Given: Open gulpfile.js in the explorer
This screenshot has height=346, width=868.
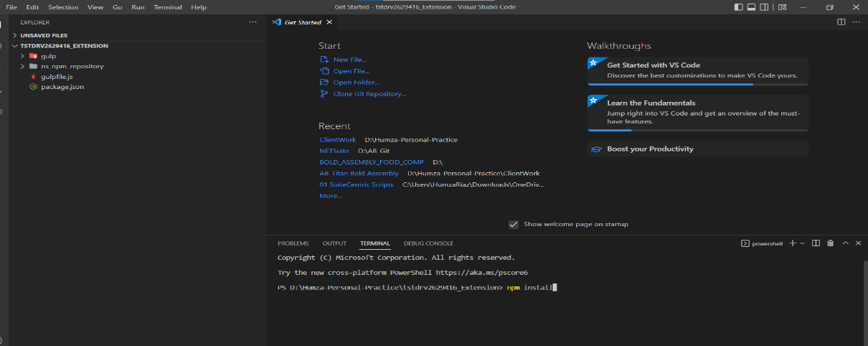Looking at the screenshot, I should click(x=57, y=76).
